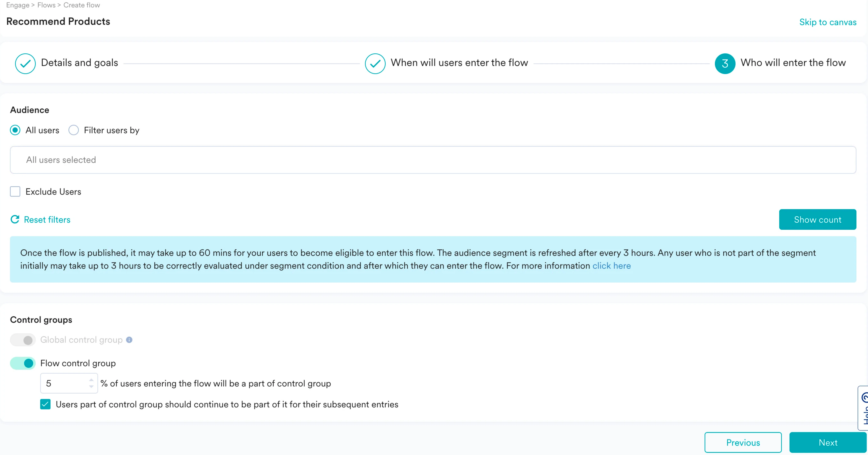Select the All users radio button
This screenshot has width=868, height=455.
[x=15, y=130]
